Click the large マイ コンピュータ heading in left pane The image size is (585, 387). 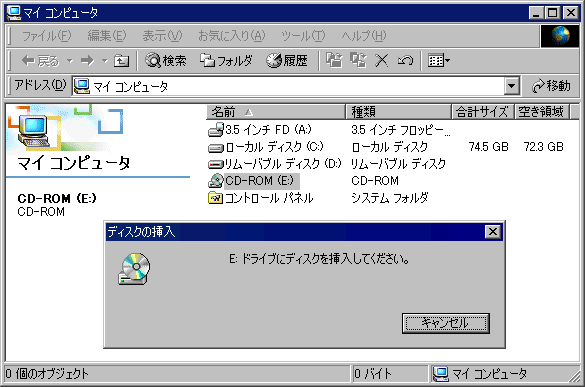pyautogui.click(x=73, y=163)
